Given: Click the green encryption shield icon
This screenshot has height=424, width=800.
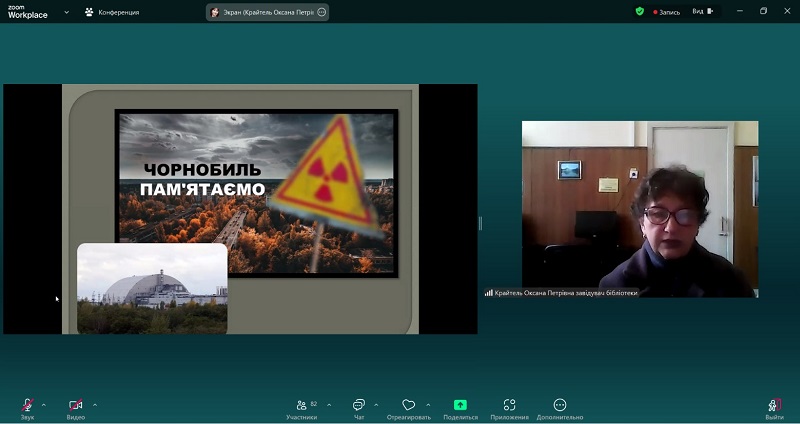Looking at the screenshot, I should 640,12.
